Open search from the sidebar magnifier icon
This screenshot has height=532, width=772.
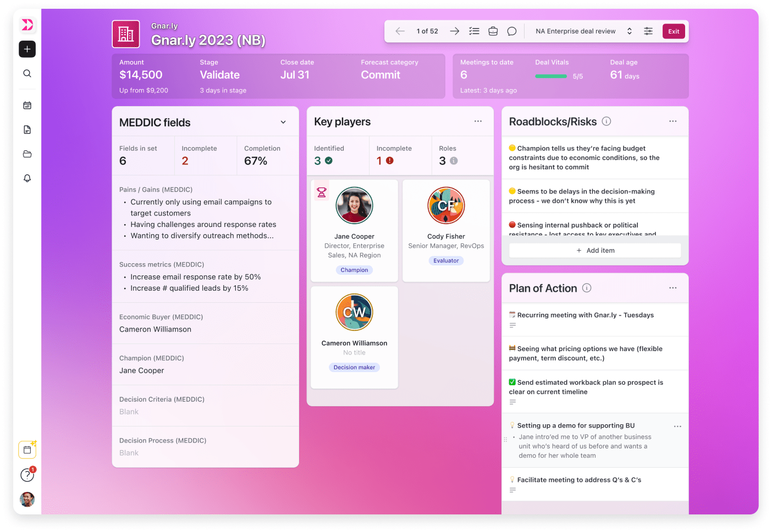pyautogui.click(x=27, y=74)
